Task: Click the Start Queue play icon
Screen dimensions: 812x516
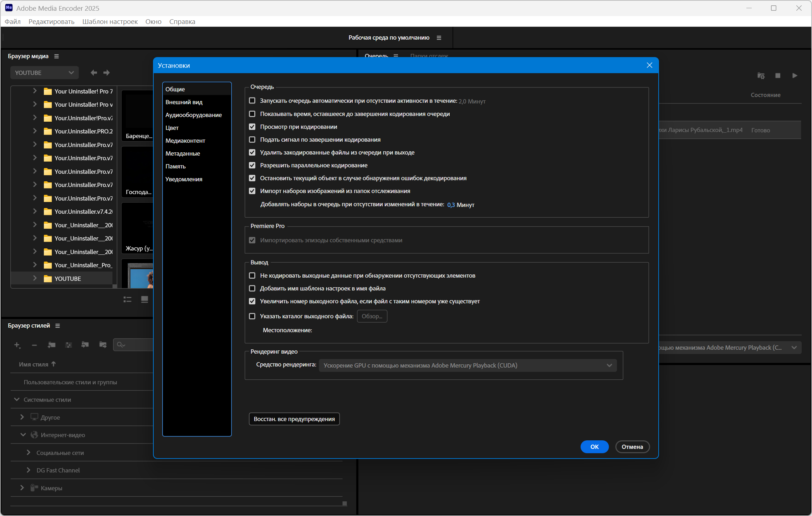Action: click(x=795, y=76)
